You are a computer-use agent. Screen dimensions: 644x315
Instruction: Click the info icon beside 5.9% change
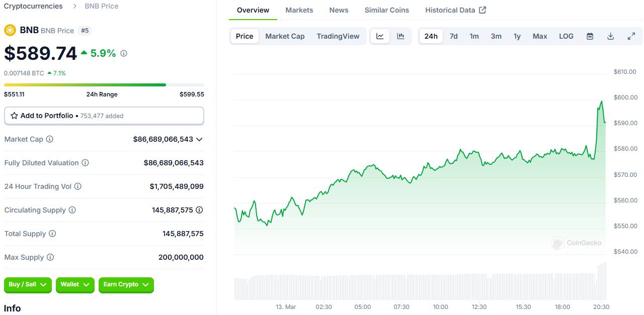pos(124,53)
